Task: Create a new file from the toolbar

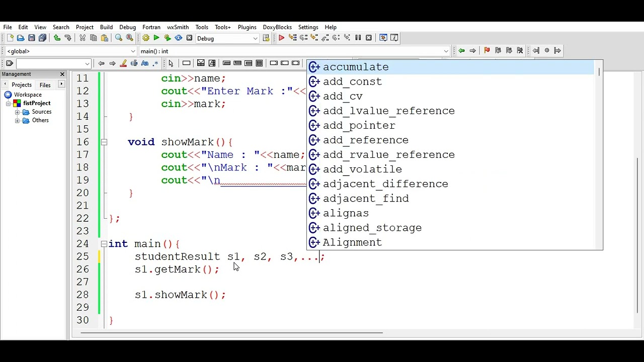Action: 10,38
